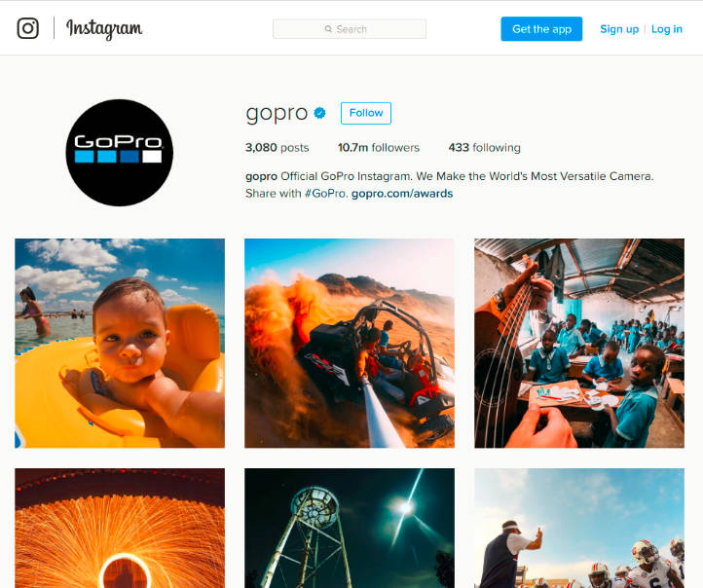Image resolution: width=703 pixels, height=588 pixels.
Task: Open the GoPro profile picture
Action: (119, 153)
